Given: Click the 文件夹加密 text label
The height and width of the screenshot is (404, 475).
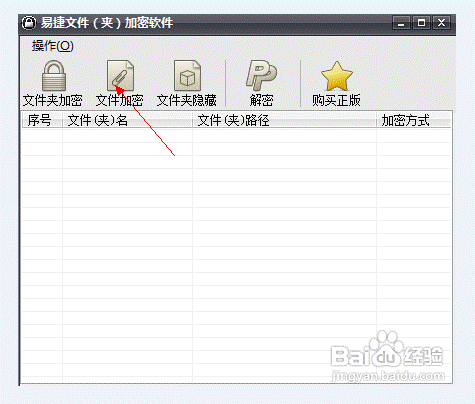Looking at the screenshot, I should pos(53,100).
